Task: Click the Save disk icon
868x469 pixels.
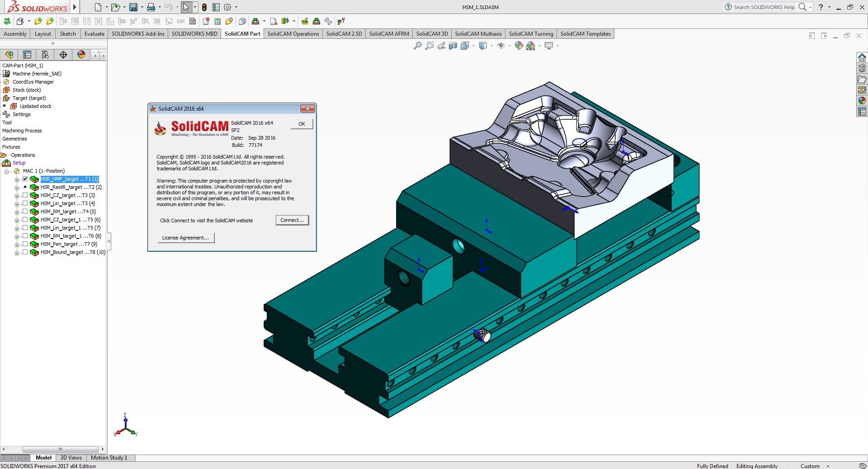Action: pyautogui.click(x=133, y=7)
